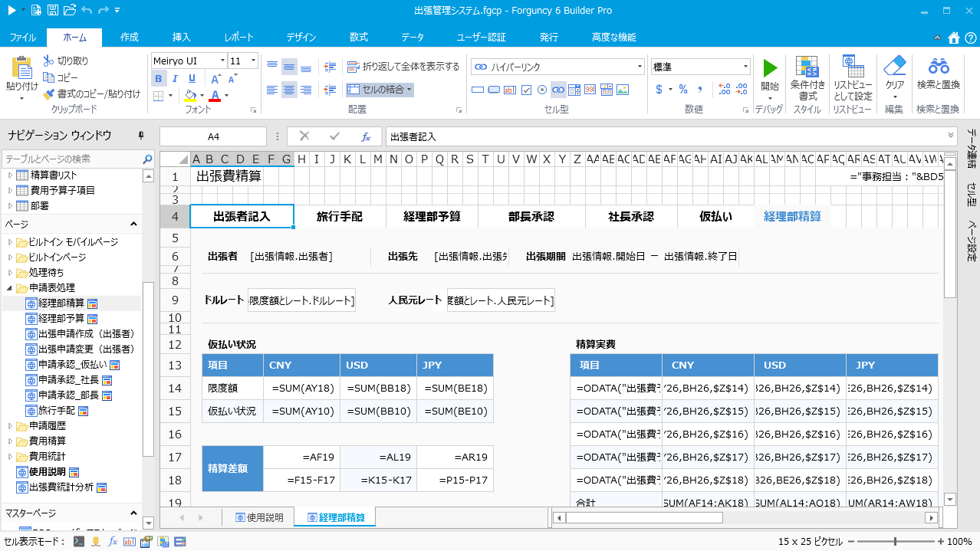Click the Cut (切り取り) scissors icon
980x551 pixels.
click(48, 61)
